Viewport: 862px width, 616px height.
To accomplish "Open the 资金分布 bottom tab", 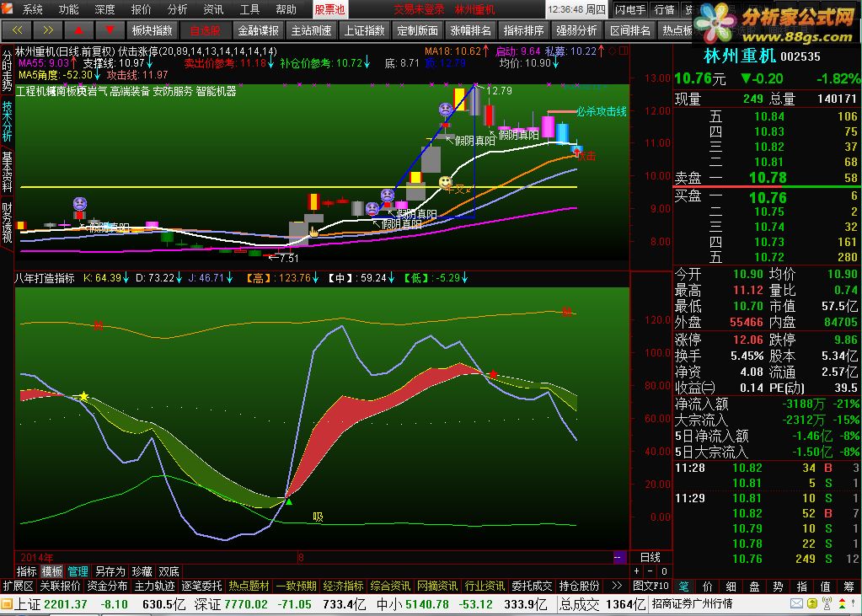I will click(107, 586).
